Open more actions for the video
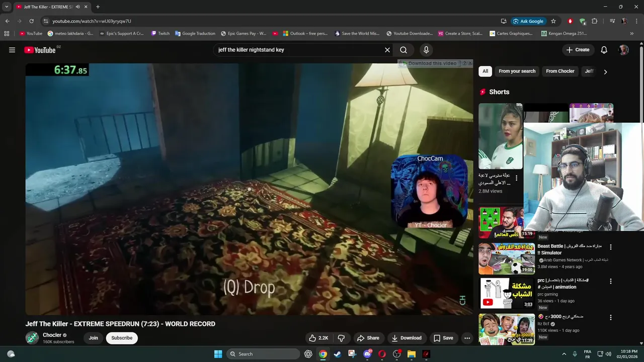 467,338
